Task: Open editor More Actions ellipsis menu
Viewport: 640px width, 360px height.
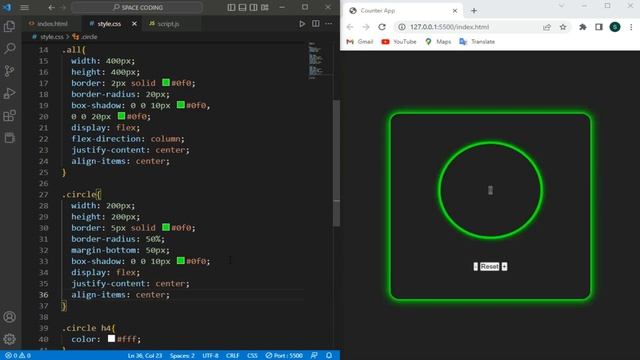Action: pos(329,24)
